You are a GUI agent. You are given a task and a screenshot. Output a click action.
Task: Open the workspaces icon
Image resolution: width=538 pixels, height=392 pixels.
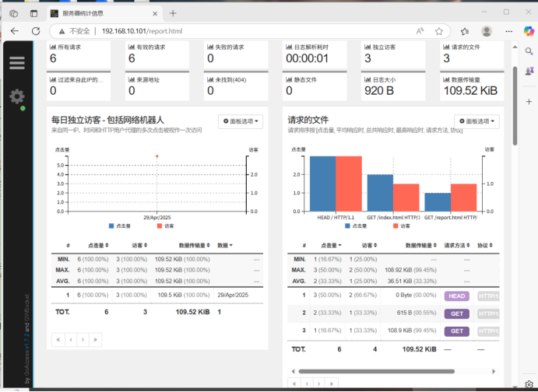pyautogui.click(x=13, y=13)
